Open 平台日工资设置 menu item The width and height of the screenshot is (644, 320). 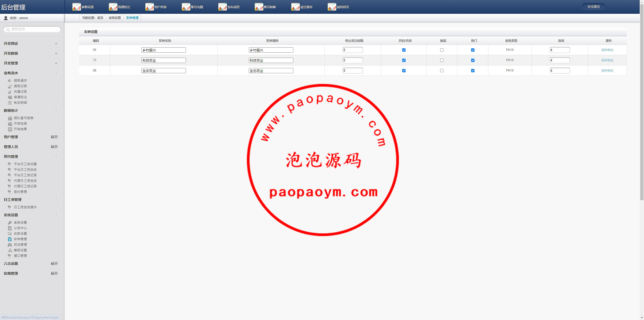coord(25,164)
